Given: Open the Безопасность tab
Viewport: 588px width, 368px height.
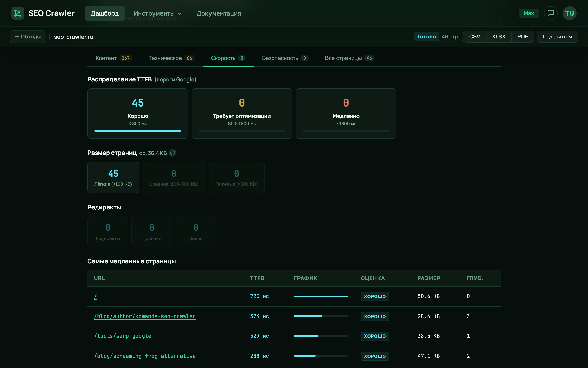Looking at the screenshot, I should click(x=285, y=58).
